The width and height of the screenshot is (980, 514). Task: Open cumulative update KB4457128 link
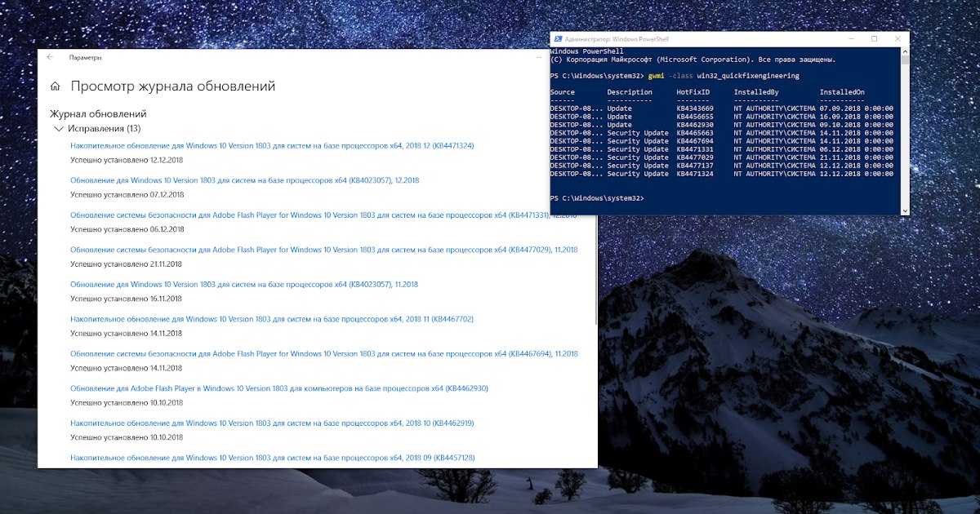click(272, 458)
